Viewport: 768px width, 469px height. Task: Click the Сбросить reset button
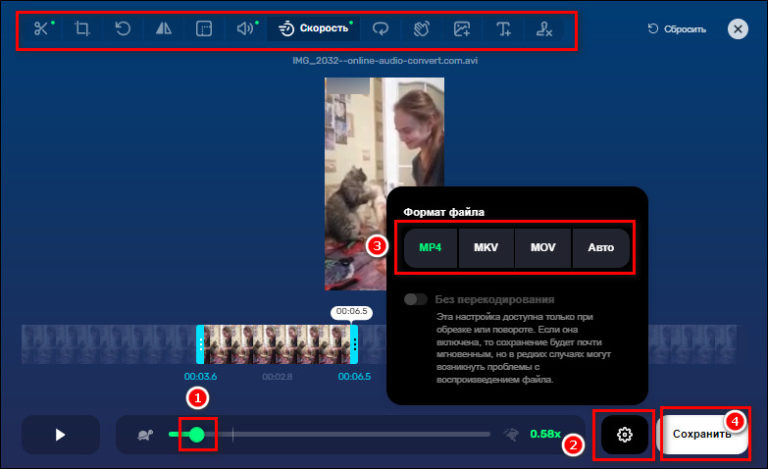pos(676,29)
